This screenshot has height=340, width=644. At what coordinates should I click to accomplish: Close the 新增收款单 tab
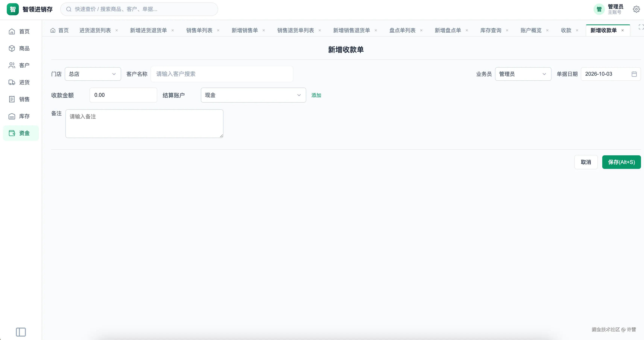(623, 30)
